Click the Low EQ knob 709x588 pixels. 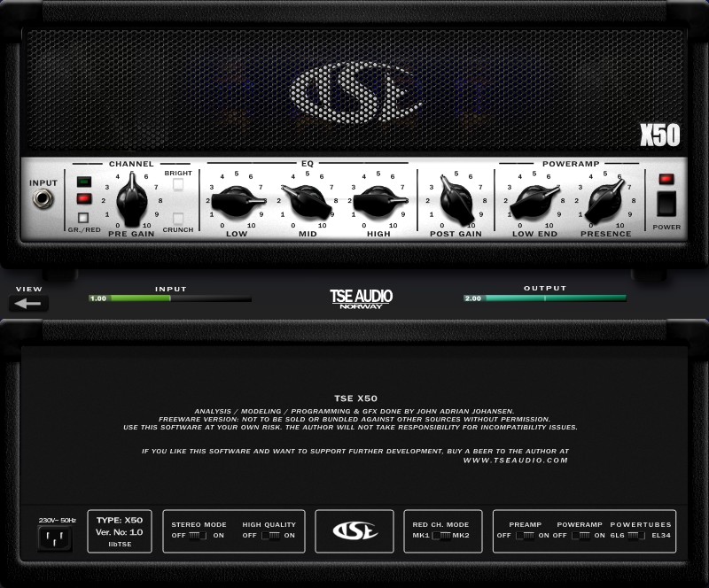point(237,202)
